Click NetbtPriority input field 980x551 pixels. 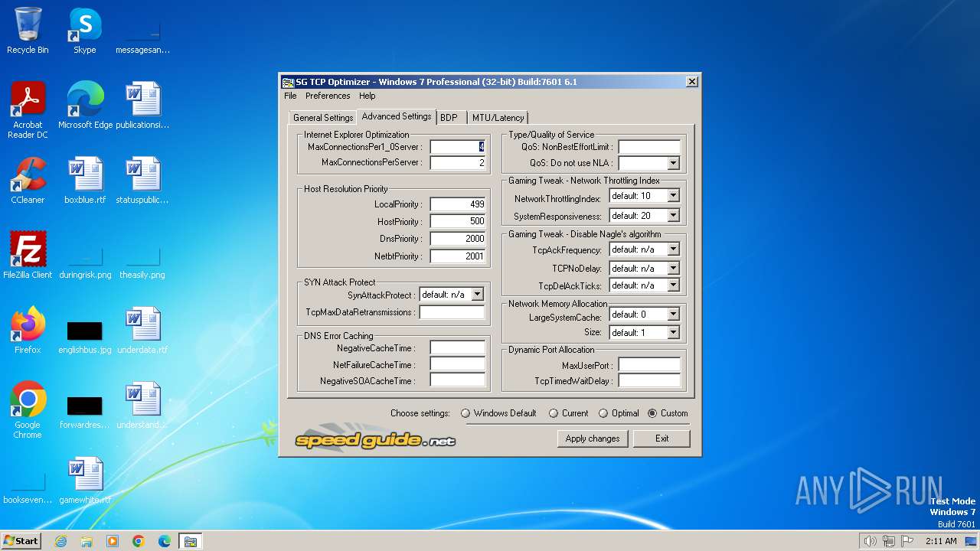(x=458, y=256)
